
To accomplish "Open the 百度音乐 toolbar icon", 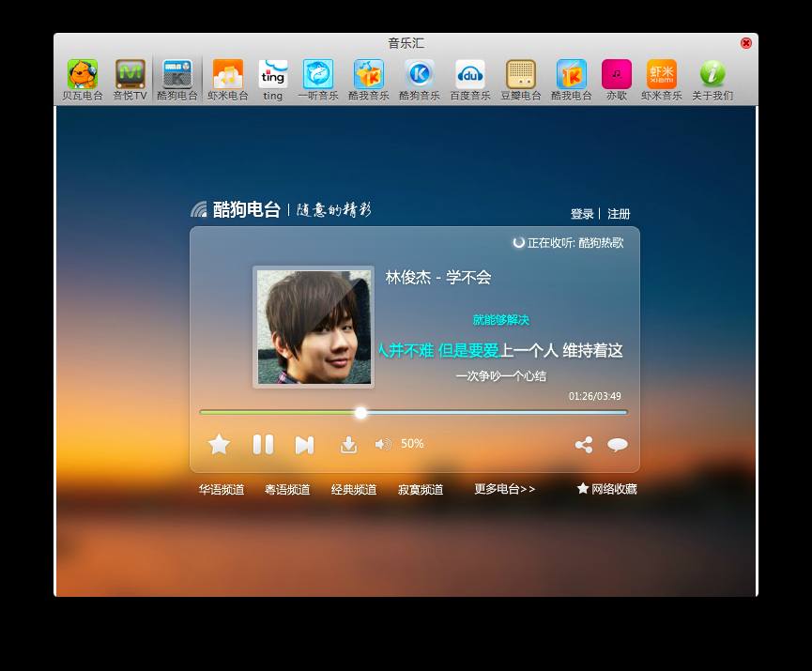I will [470, 81].
